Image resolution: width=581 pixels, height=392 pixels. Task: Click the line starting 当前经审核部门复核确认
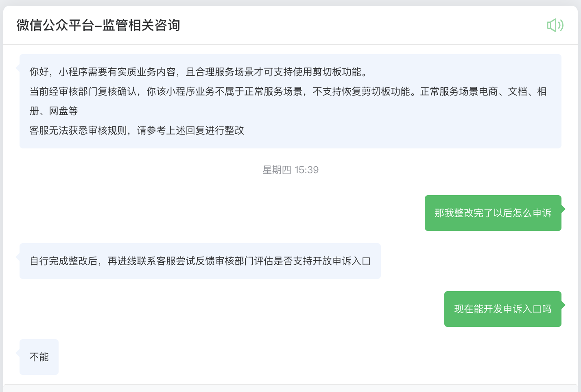click(288, 91)
